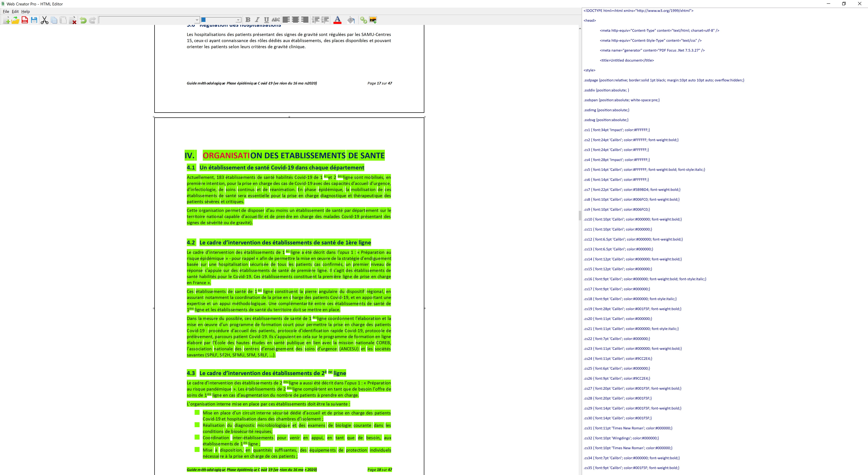Viewport: 868px width, 475px height.
Task: Click the red font color button
Action: (337, 20)
